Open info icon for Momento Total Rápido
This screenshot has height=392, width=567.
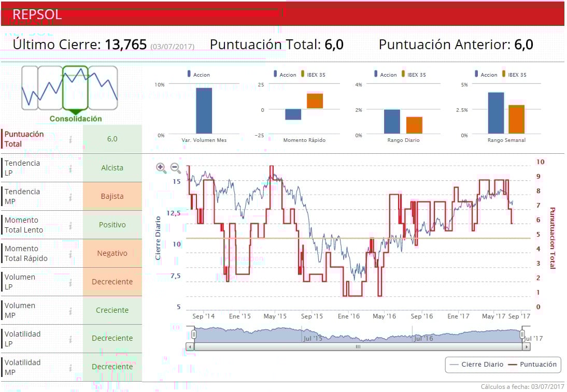click(70, 254)
